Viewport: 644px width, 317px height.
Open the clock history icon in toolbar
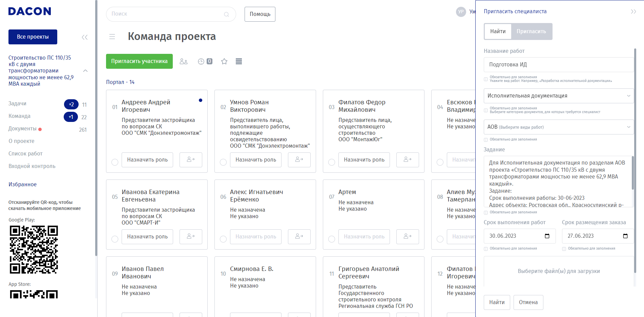pyautogui.click(x=201, y=61)
